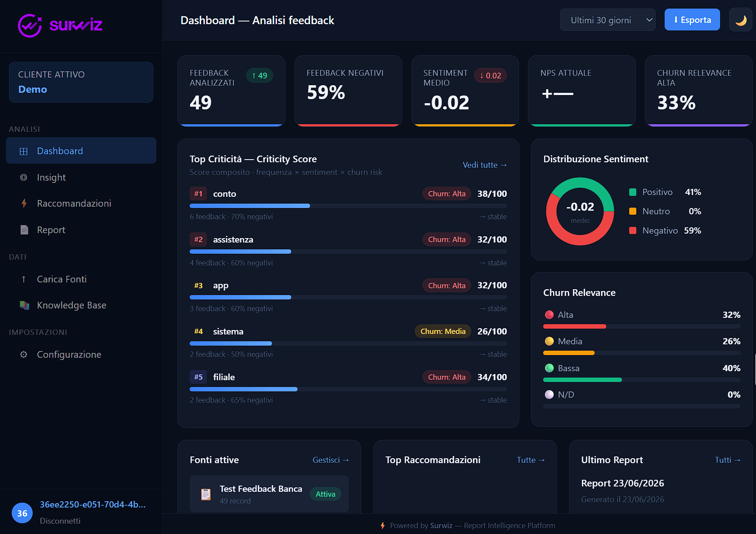Click the assistenza score progress bar

348,252
